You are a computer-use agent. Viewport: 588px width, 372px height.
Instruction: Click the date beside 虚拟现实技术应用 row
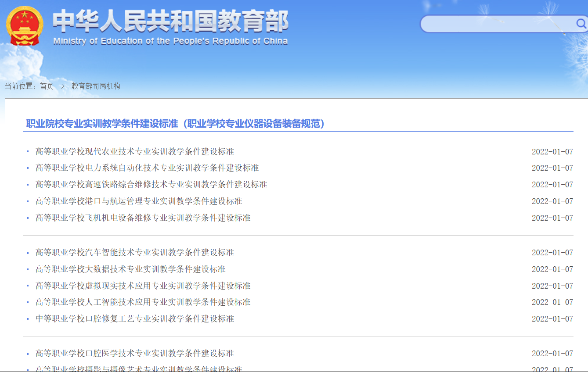[x=552, y=286]
